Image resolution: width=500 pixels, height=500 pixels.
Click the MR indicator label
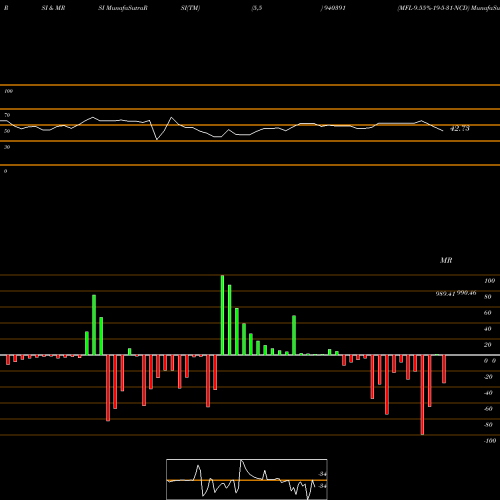446,260
